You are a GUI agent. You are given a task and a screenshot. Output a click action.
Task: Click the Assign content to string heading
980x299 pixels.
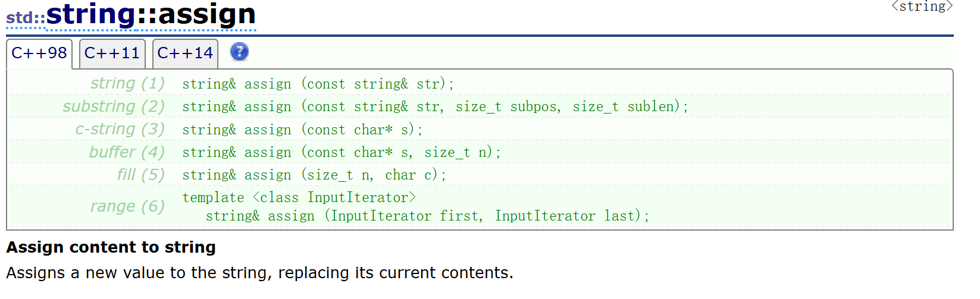111,247
